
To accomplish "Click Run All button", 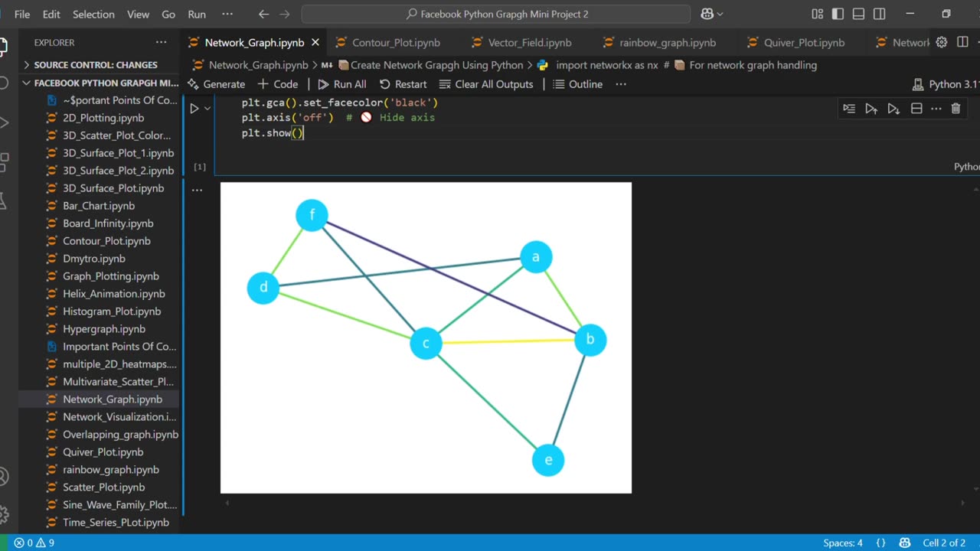I will (x=342, y=84).
